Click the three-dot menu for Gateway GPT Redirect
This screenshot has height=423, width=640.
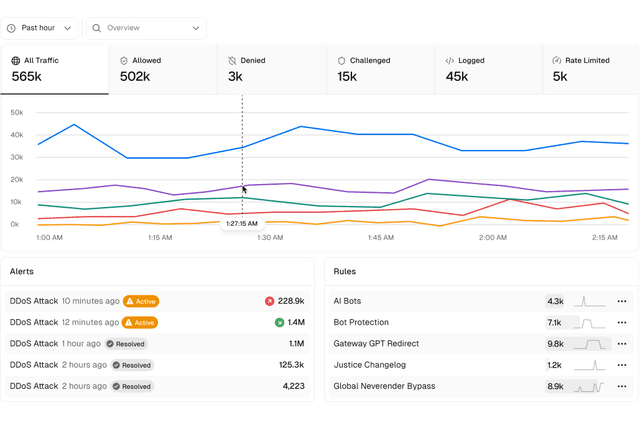(x=622, y=343)
